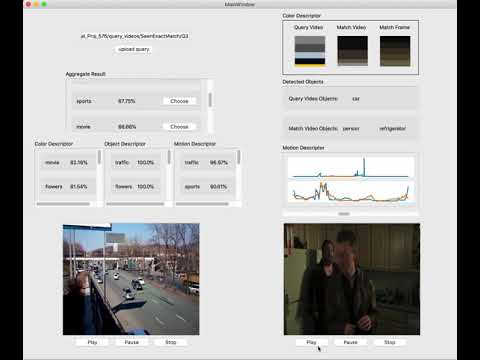This screenshot has width=480, height=360.
Task: Click the 'person' match video object
Action: tap(351, 128)
